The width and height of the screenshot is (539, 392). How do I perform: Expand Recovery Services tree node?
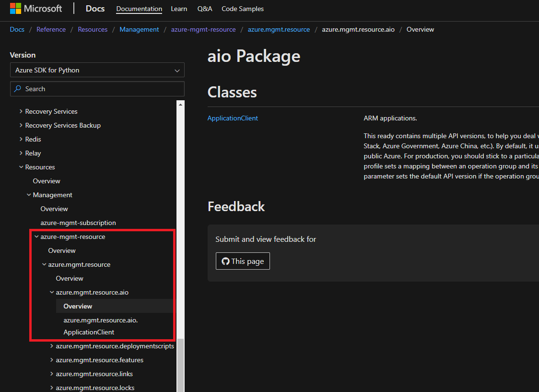point(21,111)
